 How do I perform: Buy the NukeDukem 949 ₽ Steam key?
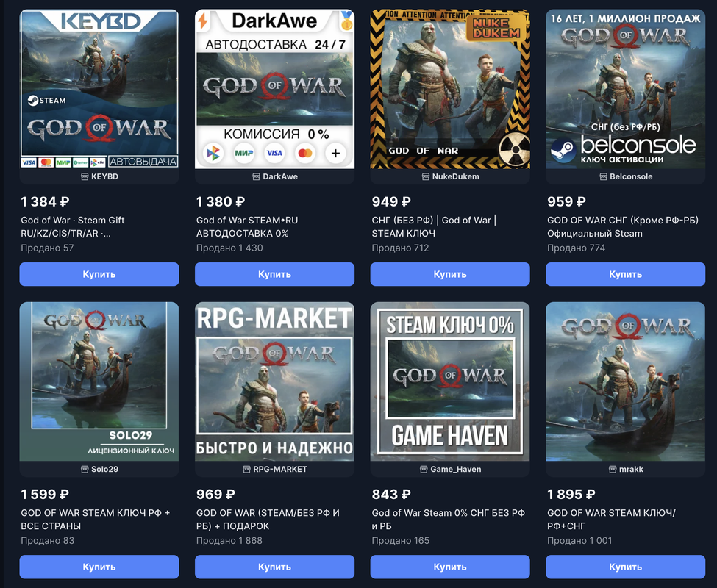[450, 274]
